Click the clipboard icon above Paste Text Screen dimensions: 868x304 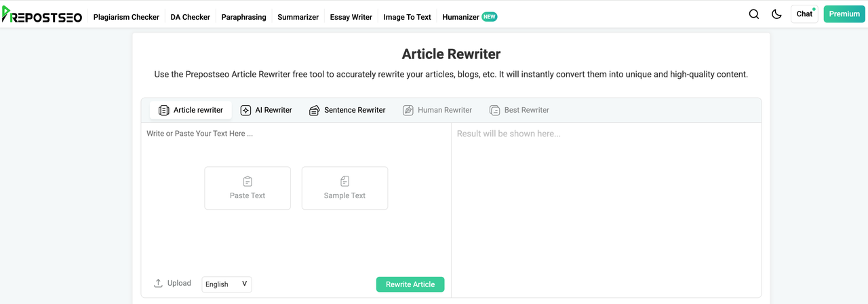(x=248, y=181)
